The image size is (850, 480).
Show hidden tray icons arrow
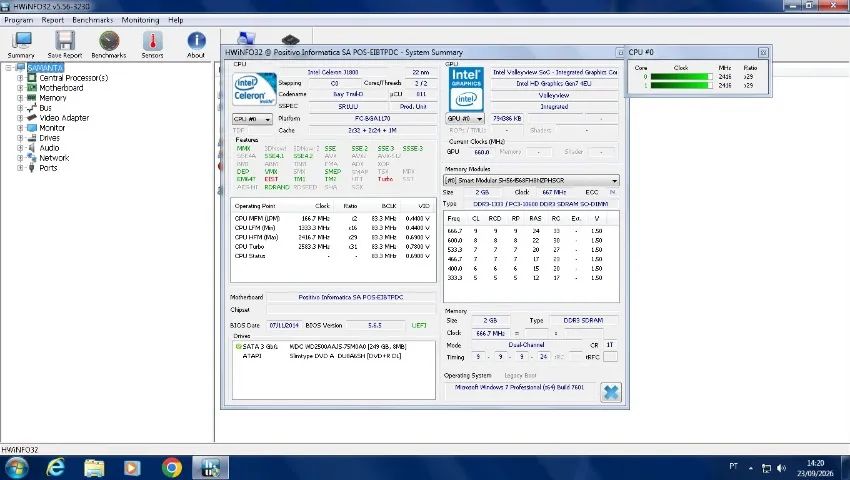coord(751,468)
